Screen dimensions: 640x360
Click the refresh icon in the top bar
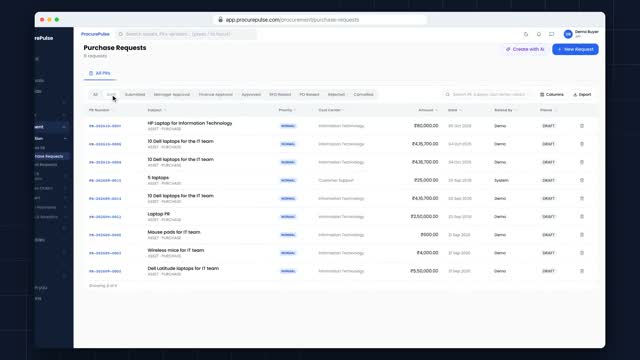[526, 34]
